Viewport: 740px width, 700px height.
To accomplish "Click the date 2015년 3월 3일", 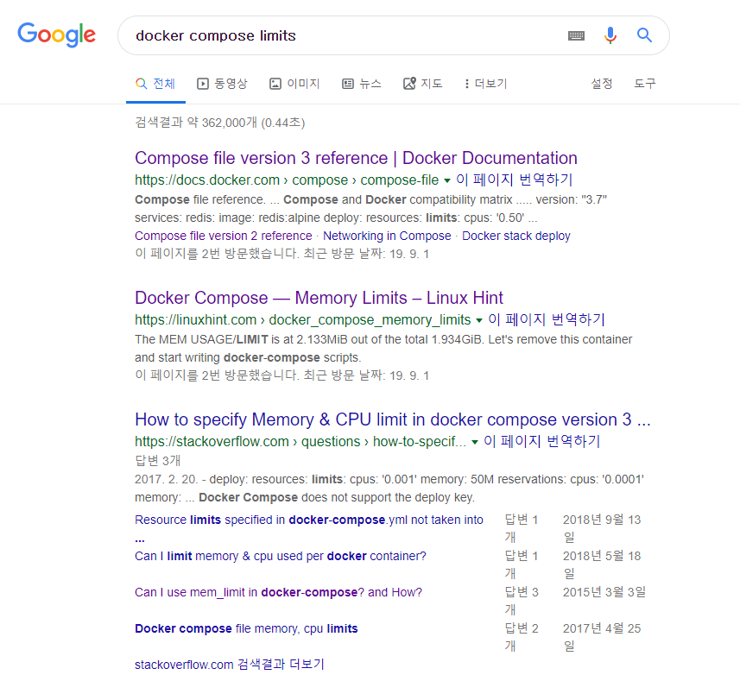I will [604, 592].
